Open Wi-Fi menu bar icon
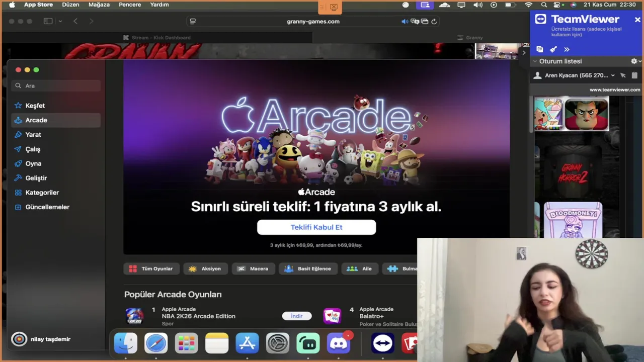 [528, 5]
